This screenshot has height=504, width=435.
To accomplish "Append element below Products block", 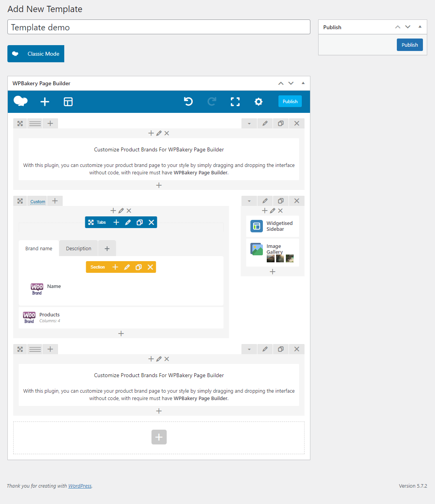I will pos(121,334).
